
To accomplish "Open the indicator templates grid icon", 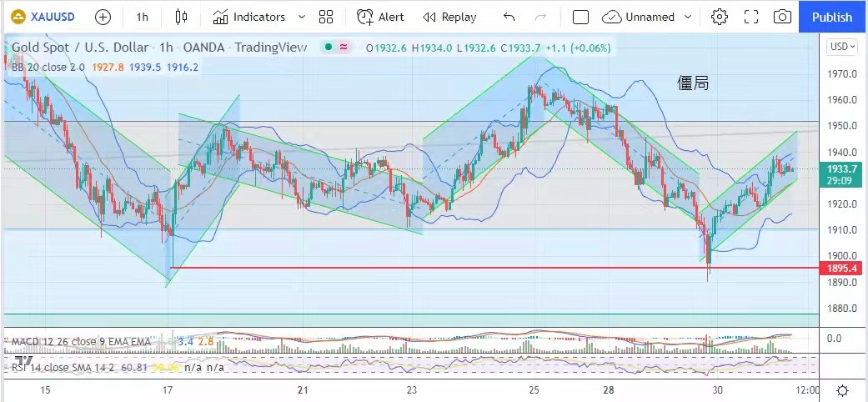I will click(x=326, y=17).
